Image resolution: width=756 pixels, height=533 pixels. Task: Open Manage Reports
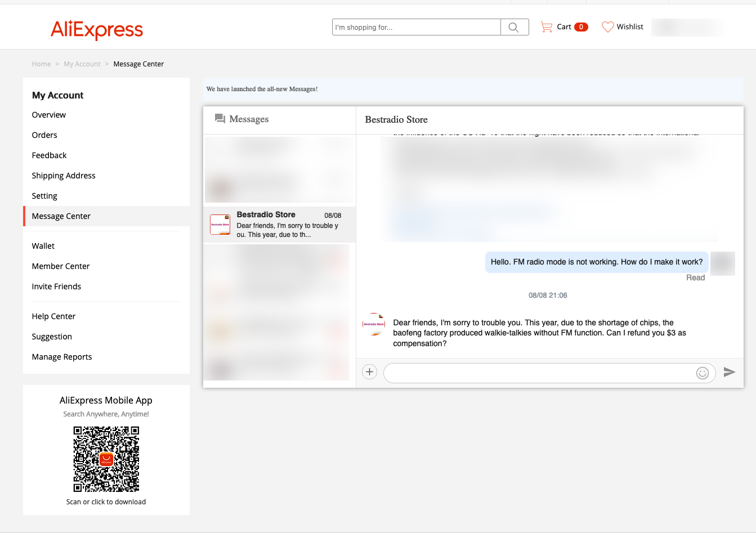tap(62, 356)
